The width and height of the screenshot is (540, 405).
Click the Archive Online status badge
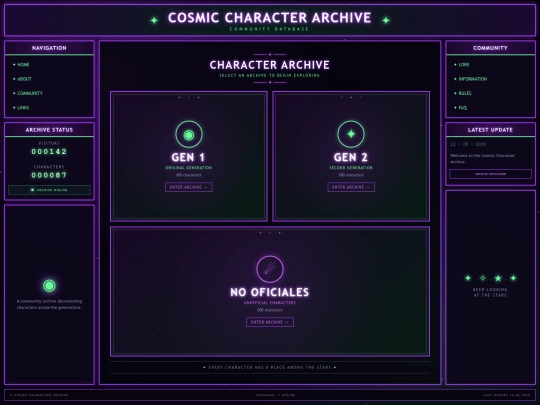click(x=49, y=190)
